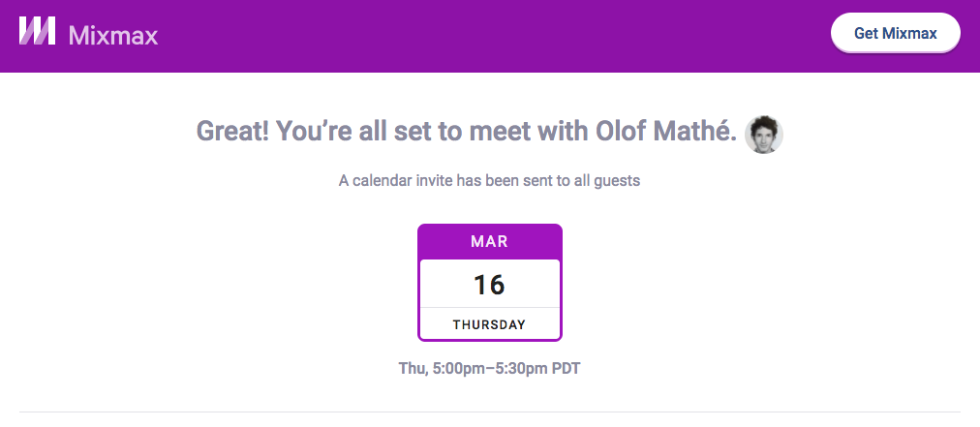Click the 5:30pm end time text

[523, 368]
